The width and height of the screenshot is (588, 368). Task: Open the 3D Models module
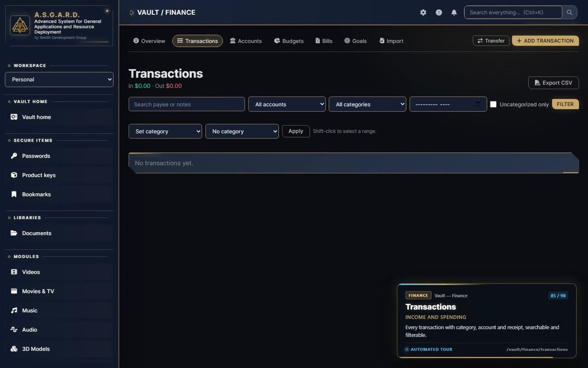(59, 349)
